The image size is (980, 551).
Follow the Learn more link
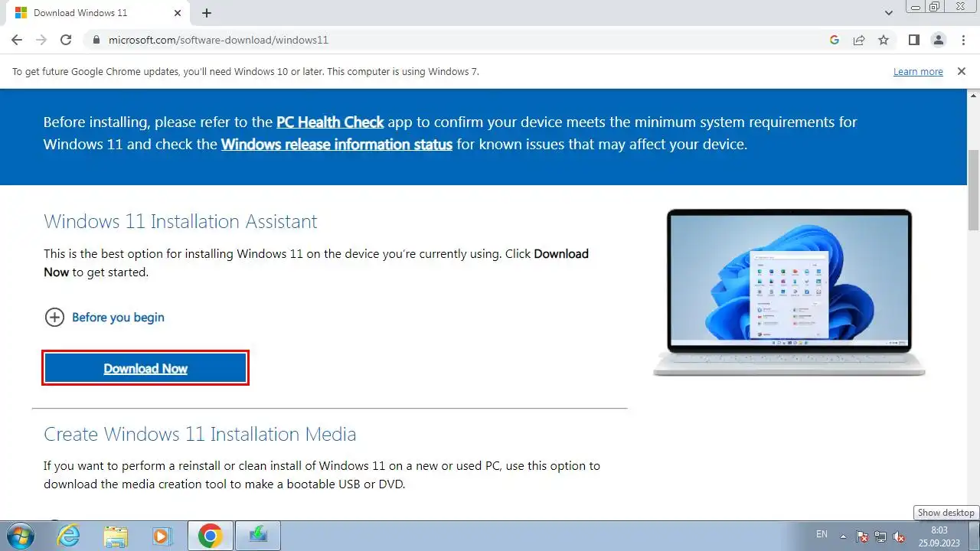[x=918, y=72]
